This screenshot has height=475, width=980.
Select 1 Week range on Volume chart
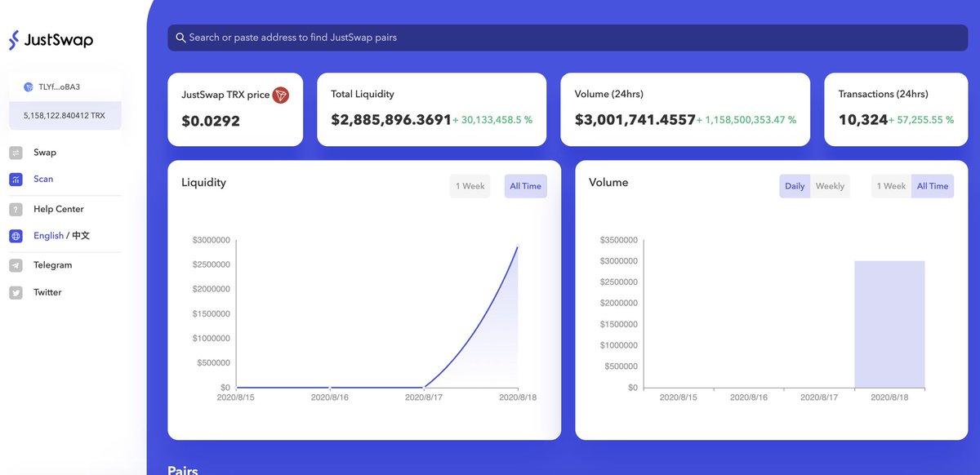(x=892, y=186)
